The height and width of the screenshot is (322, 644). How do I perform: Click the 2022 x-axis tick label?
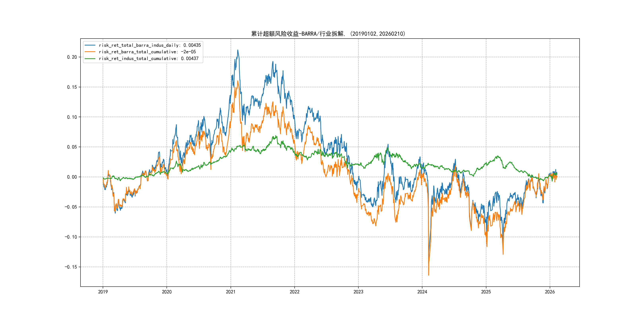(x=295, y=292)
